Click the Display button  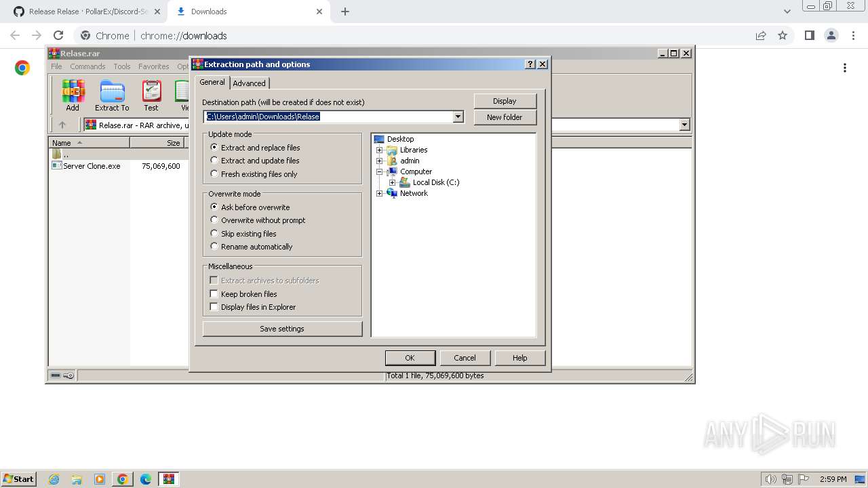(505, 101)
